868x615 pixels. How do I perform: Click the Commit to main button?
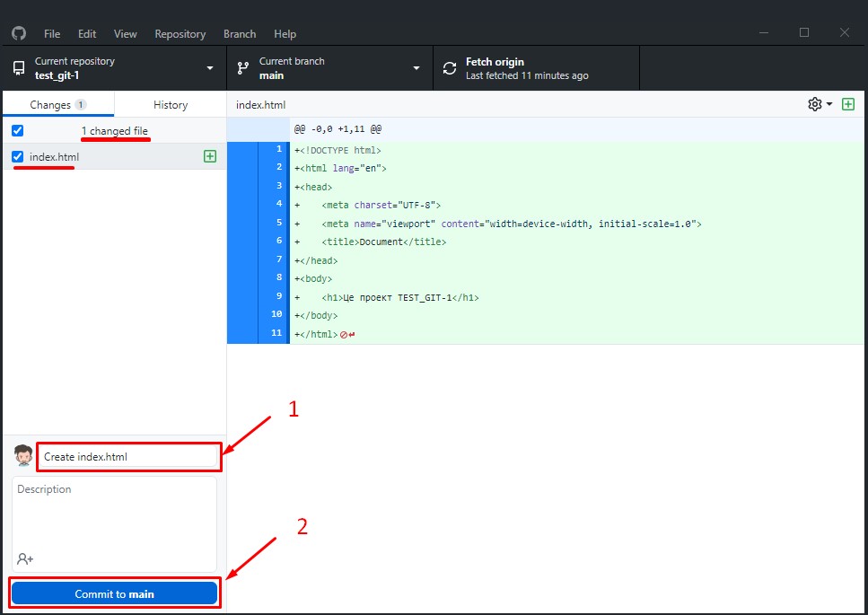coord(115,594)
